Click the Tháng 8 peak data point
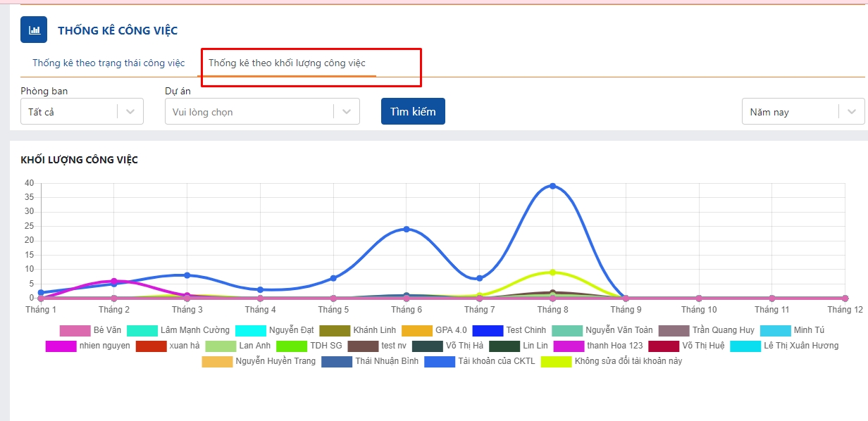 pyautogui.click(x=552, y=186)
